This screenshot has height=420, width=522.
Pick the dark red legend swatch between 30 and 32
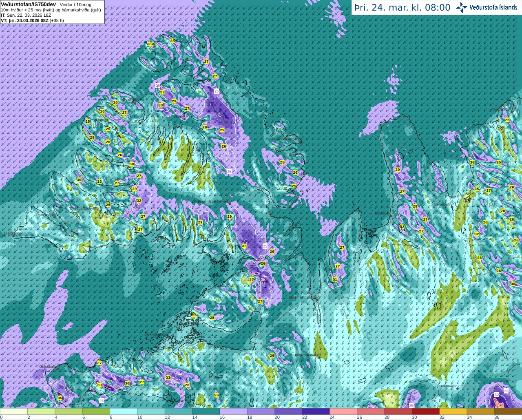click(426, 411)
